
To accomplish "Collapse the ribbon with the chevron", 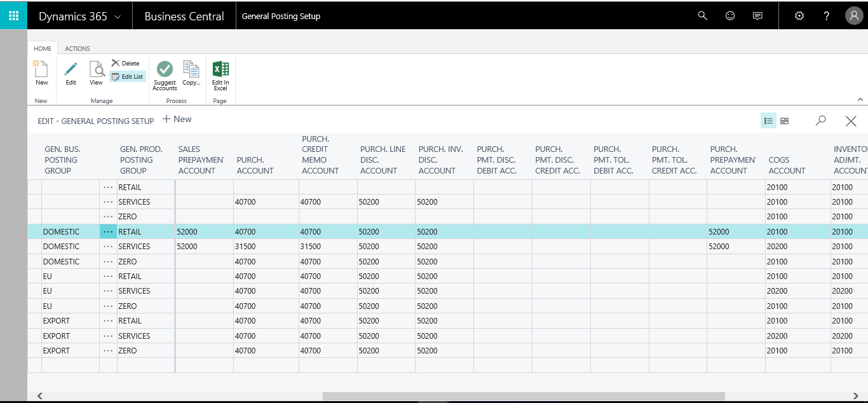I will point(860,99).
